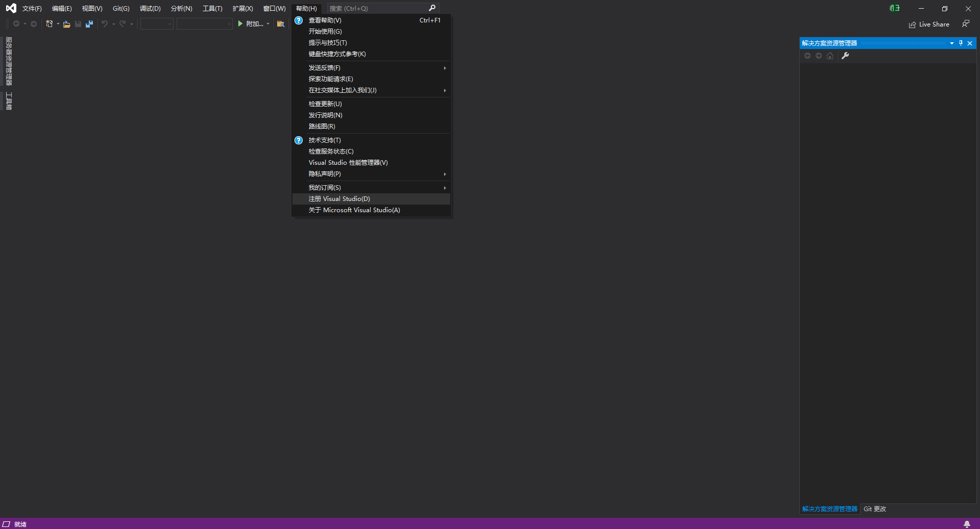Screen dimensions: 980x529
Task: Click the Live Share button
Action: click(x=929, y=24)
